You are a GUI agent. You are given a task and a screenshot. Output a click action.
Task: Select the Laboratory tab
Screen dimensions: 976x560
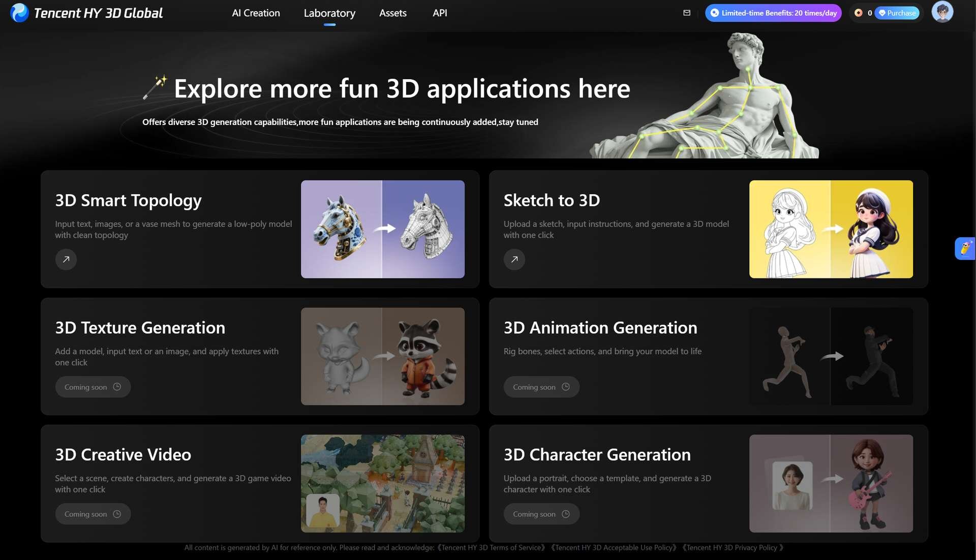[329, 13]
